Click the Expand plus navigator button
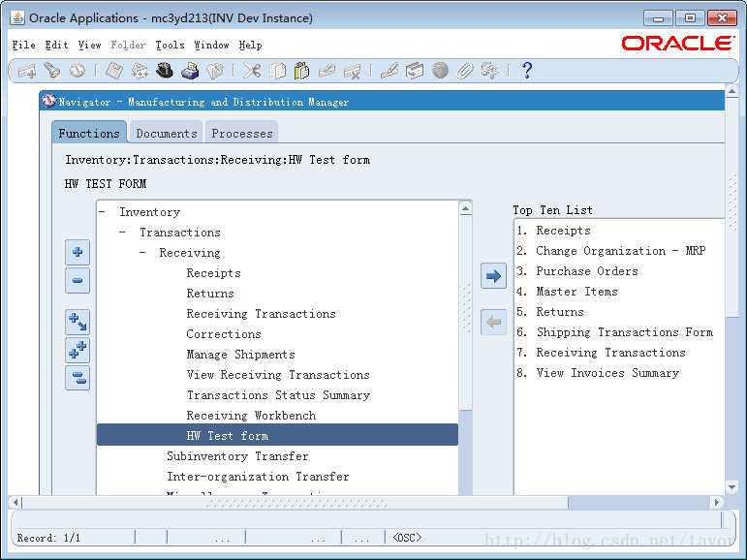The image size is (747, 560). click(78, 252)
